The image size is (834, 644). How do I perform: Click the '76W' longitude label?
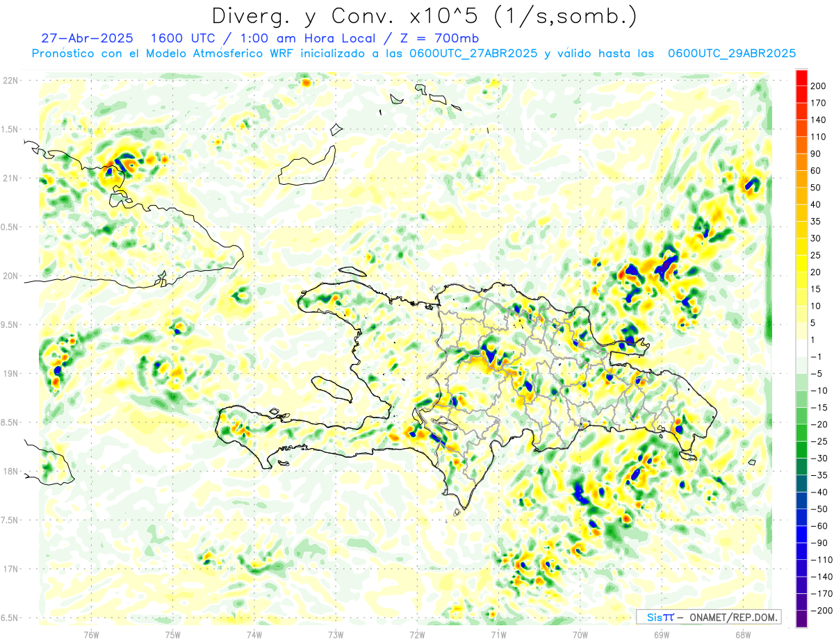tap(91, 634)
